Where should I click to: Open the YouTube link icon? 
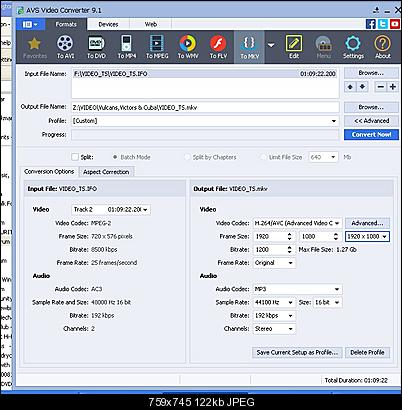(x=395, y=24)
